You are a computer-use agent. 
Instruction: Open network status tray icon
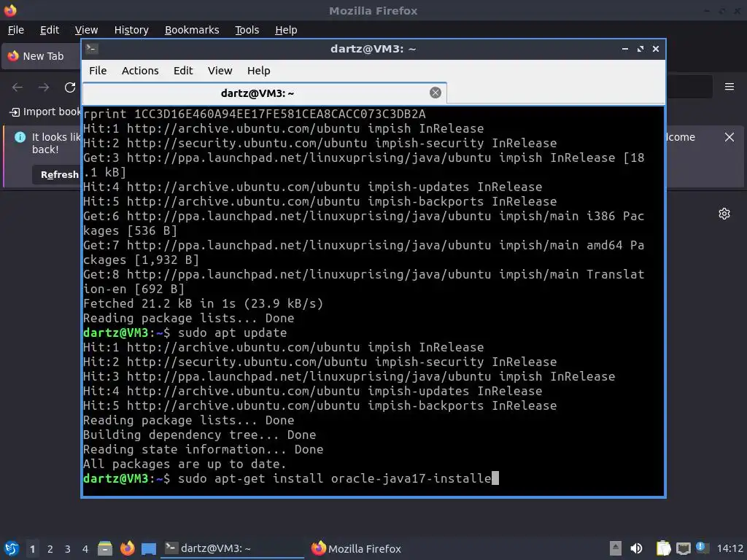(x=683, y=548)
